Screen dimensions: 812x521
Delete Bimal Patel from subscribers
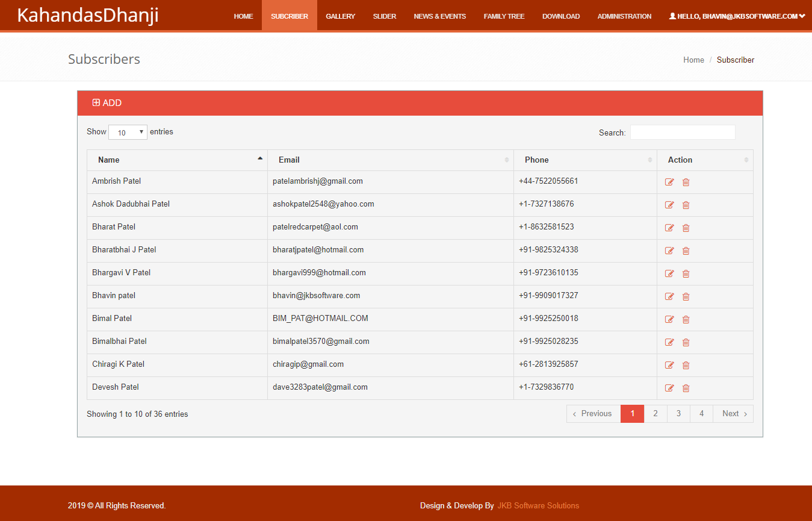click(686, 319)
